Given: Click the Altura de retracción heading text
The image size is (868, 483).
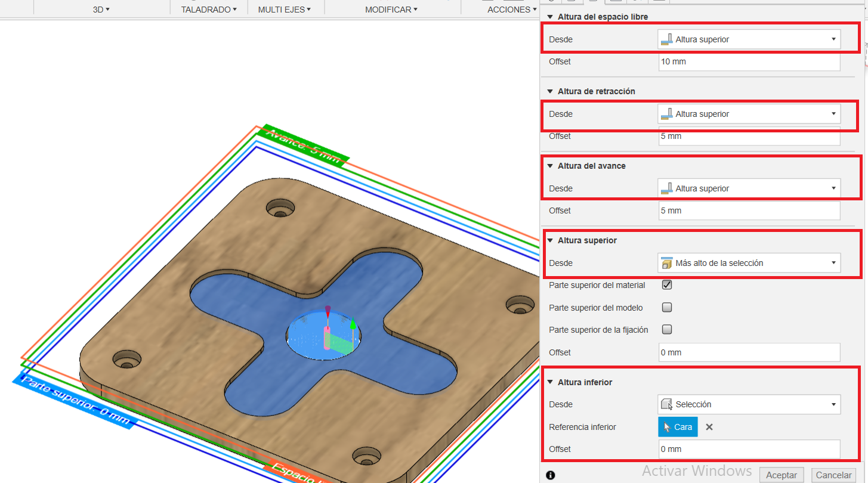Looking at the screenshot, I should pos(597,91).
